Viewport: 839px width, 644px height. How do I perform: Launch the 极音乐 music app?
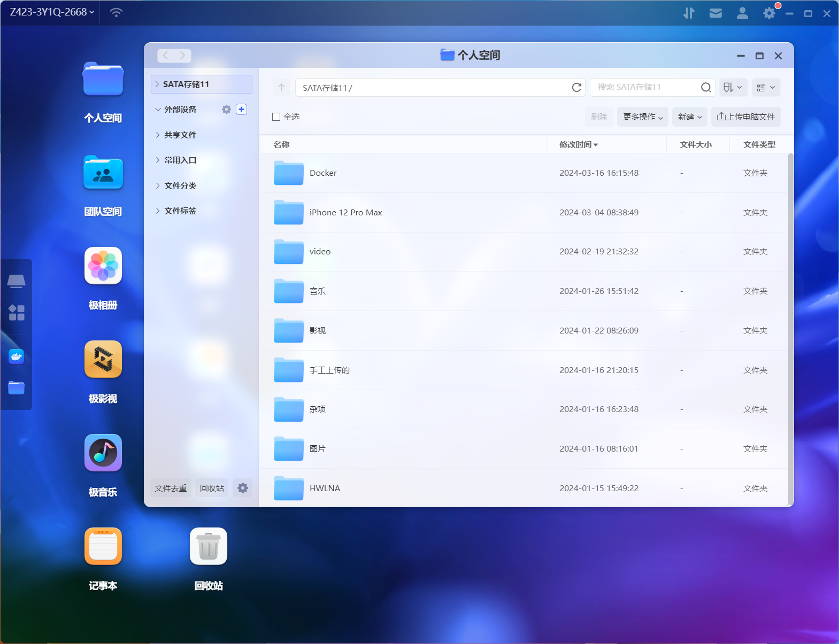tap(103, 453)
